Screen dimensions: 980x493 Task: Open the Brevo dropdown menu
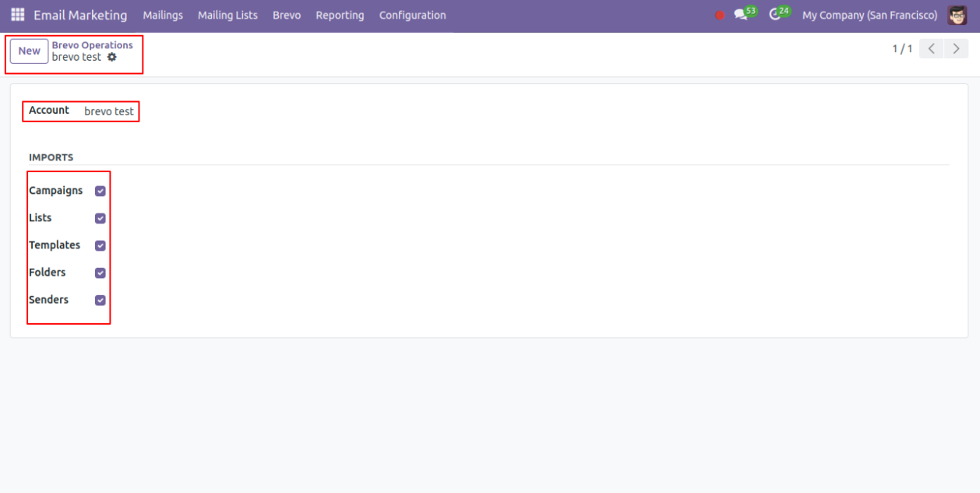(x=287, y=15)
